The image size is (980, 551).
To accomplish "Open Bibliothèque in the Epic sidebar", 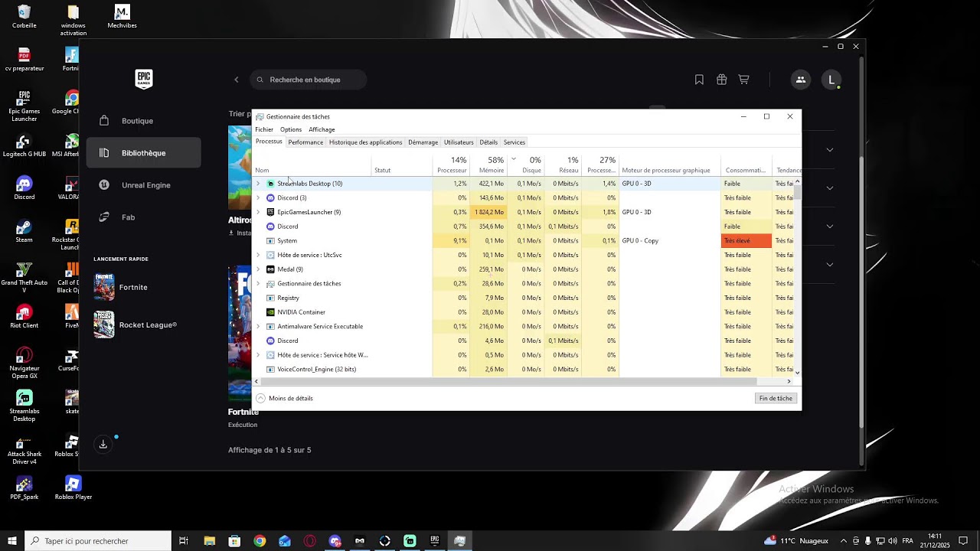I will pyautogui.click(x=144, y=153).
